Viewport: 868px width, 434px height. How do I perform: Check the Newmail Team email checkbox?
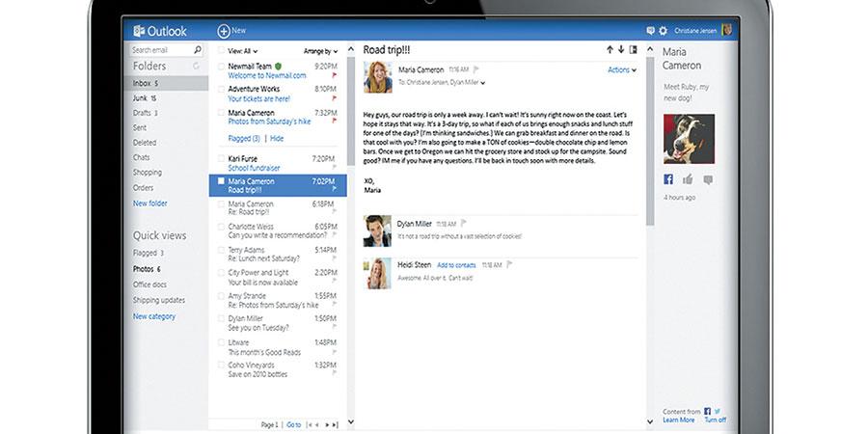tap(221, 67)
